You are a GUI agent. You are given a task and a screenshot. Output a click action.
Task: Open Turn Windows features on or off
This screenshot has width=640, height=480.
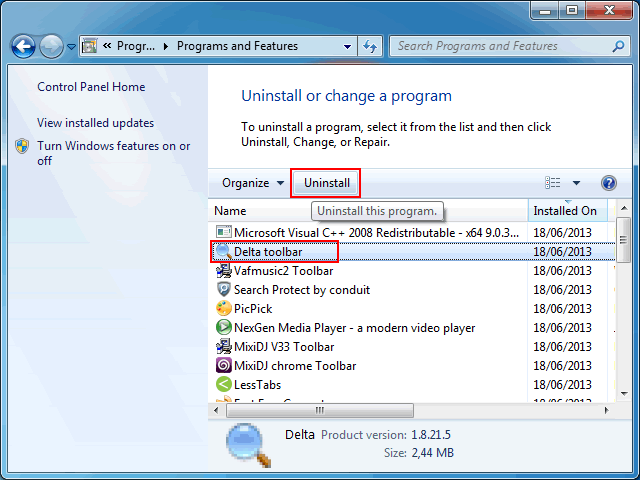point(113,153)
